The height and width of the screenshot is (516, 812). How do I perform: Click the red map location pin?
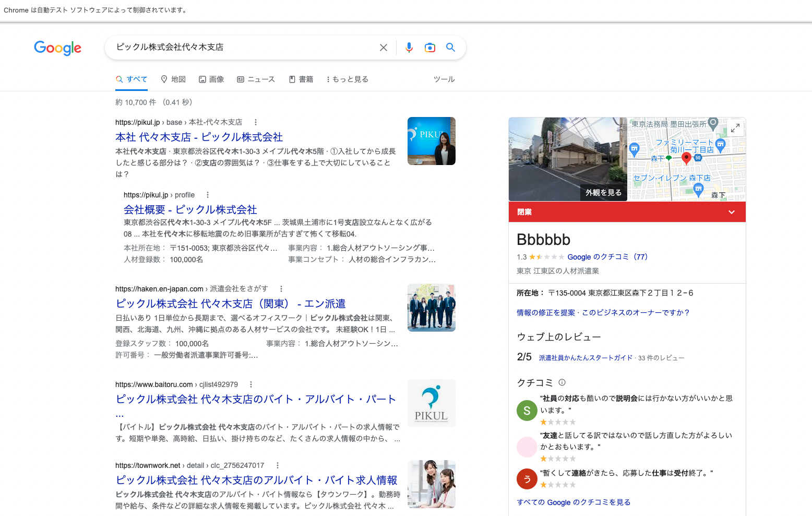(x=687, y=158)
